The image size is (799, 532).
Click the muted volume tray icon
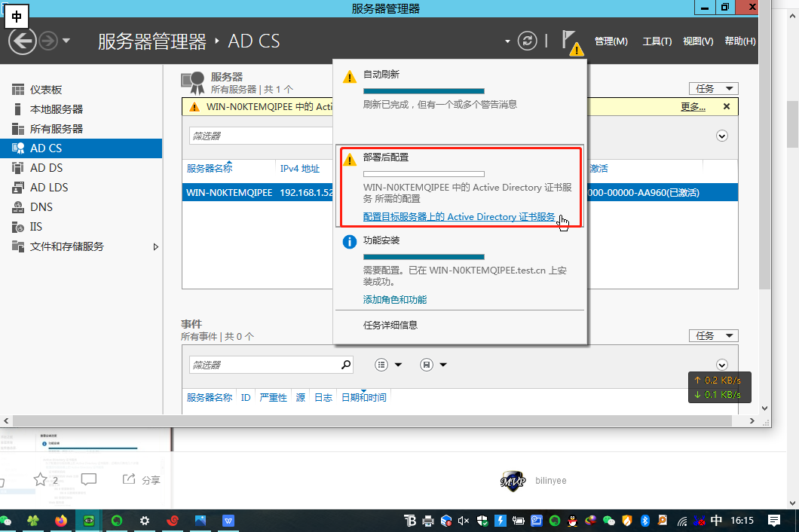click(x=464, y=521)
